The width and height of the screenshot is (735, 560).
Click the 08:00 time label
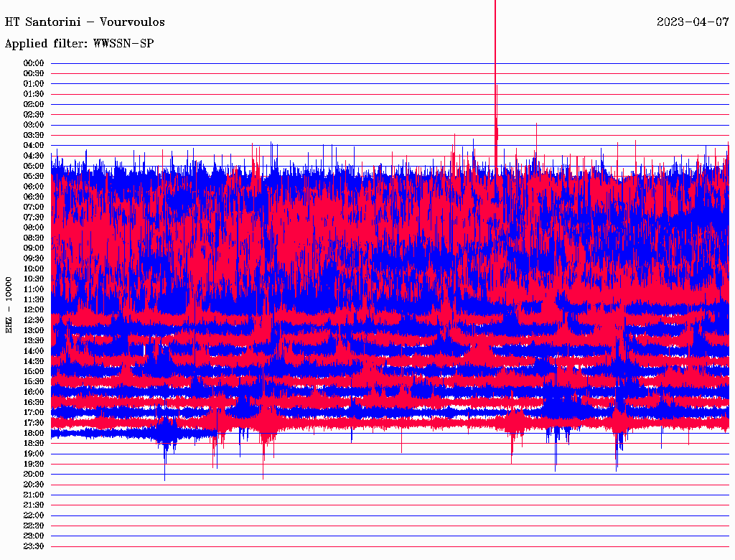34,228
